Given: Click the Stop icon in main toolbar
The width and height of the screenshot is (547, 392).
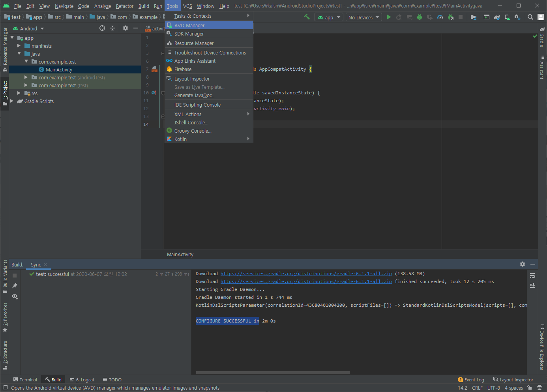Looking at the screenshot, I should [x=461, y=17].
